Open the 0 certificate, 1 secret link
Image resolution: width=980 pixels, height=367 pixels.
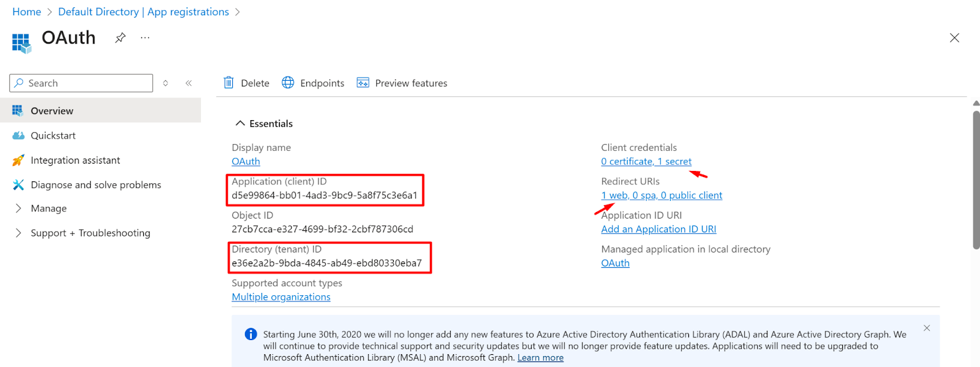coord(646,161)
